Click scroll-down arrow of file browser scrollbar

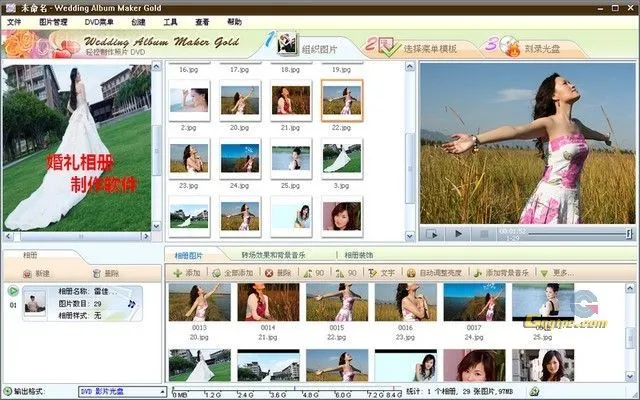point(410,236)
